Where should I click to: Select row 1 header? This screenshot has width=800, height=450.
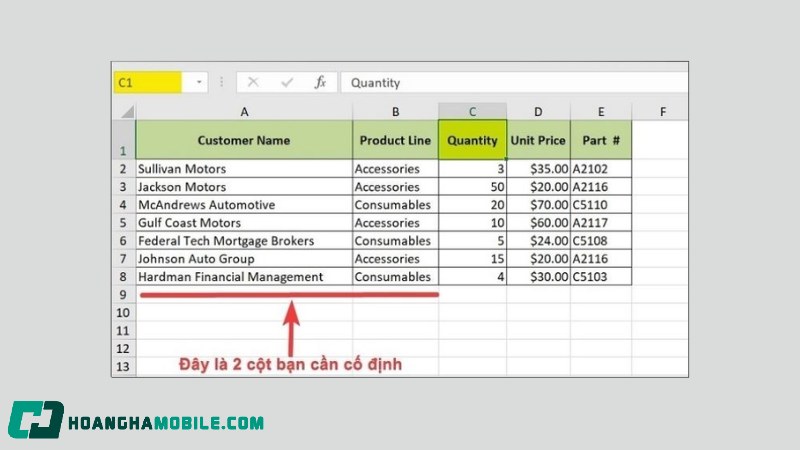coord(123,140)
